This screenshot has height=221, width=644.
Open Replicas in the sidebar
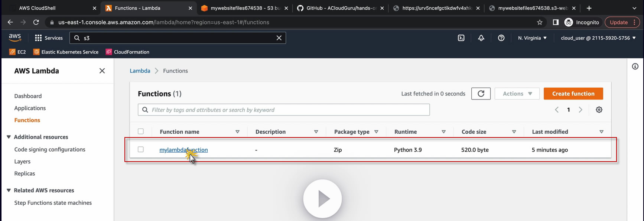(x=25, y=173)
